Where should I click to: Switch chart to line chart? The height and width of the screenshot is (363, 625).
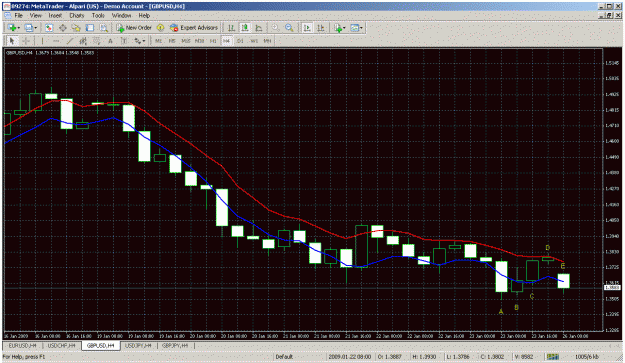click(x=258, y=27)
